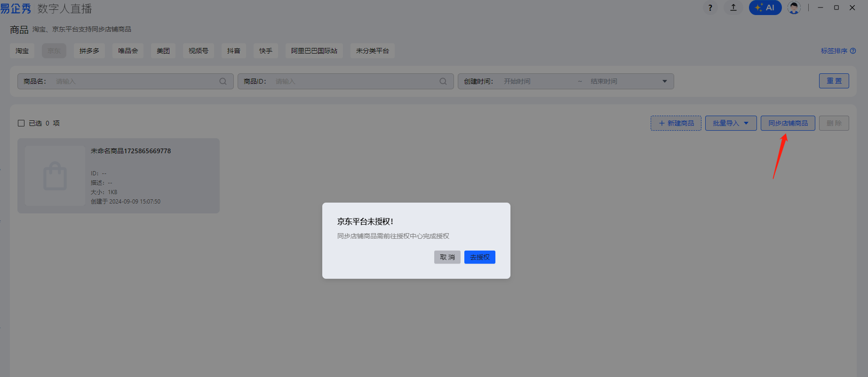Switch to the 京东 platform tab

point(54,51)
